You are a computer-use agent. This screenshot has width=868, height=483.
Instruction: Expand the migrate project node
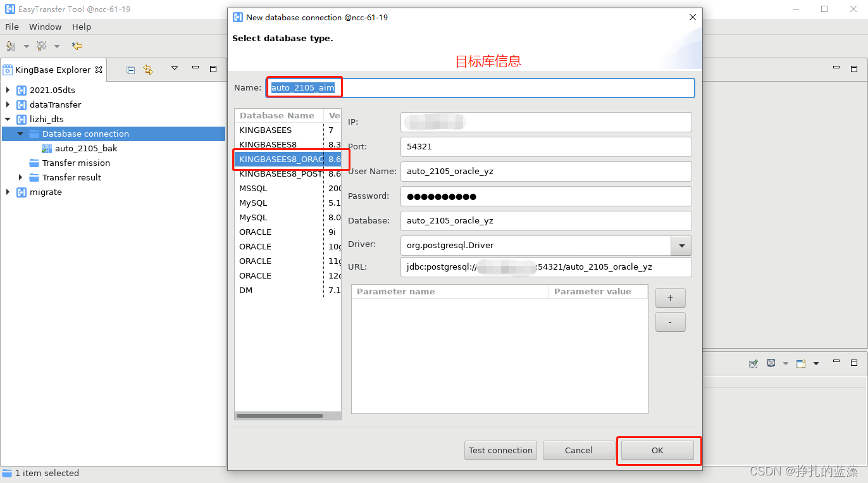click(8, 192)
